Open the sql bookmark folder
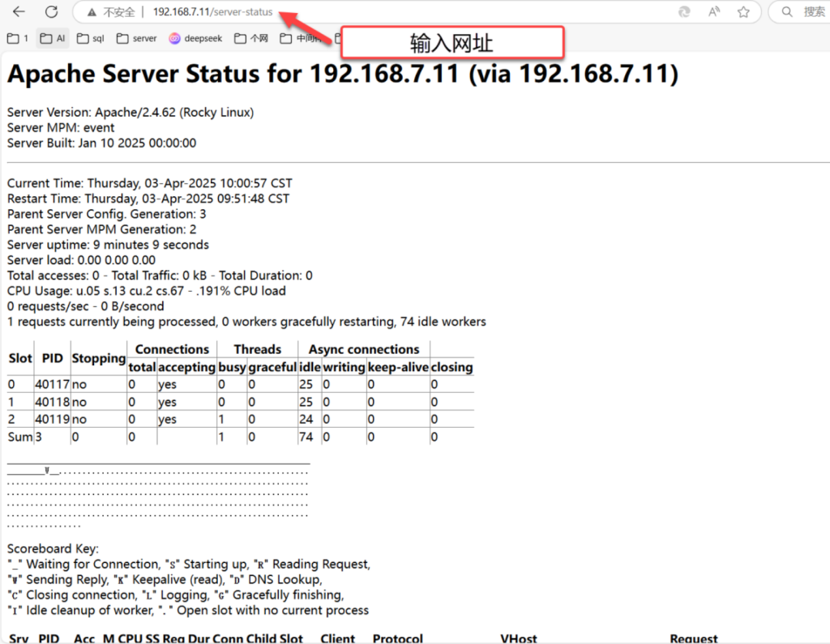Image resolution: width=830 pixels, height=644 pixels. tap(90, 38)
